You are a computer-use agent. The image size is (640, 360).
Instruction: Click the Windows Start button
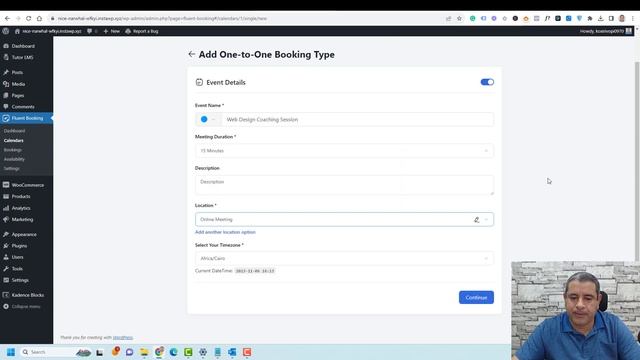pos(11,352)
